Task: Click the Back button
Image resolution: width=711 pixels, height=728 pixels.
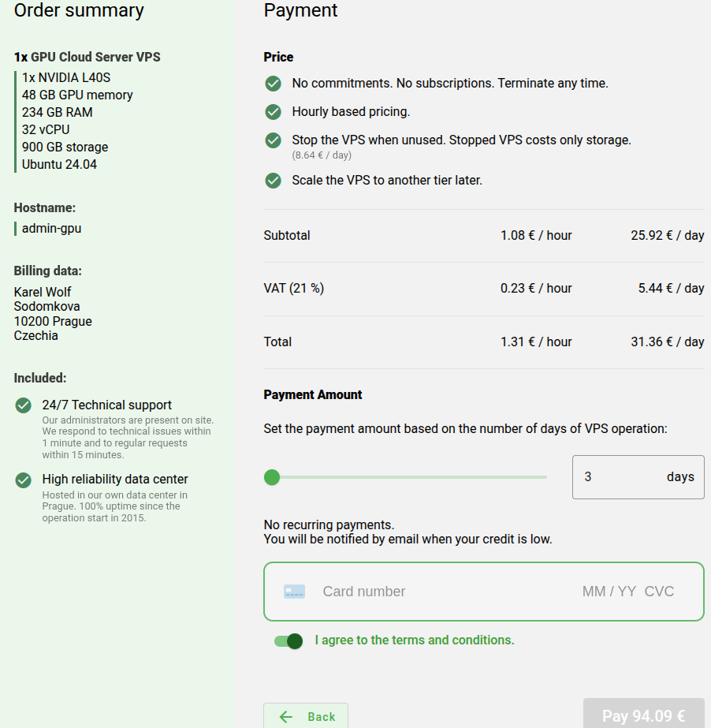Action: 306,716
